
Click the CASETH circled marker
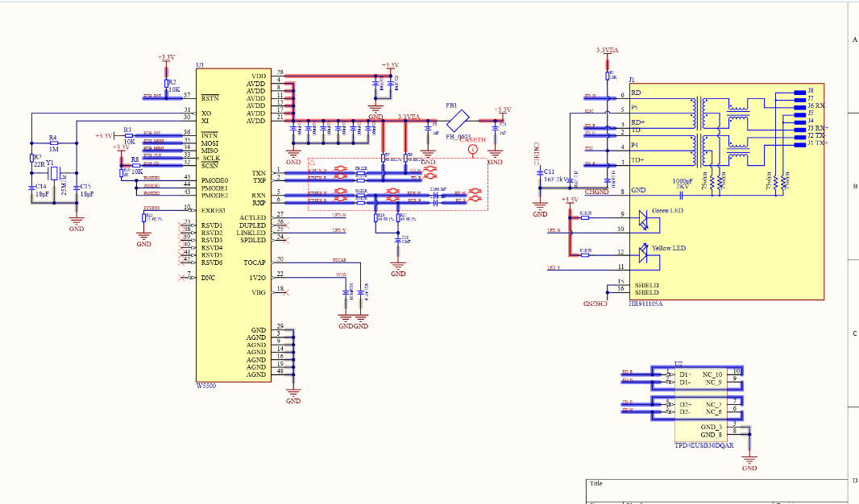coord(475,149)
